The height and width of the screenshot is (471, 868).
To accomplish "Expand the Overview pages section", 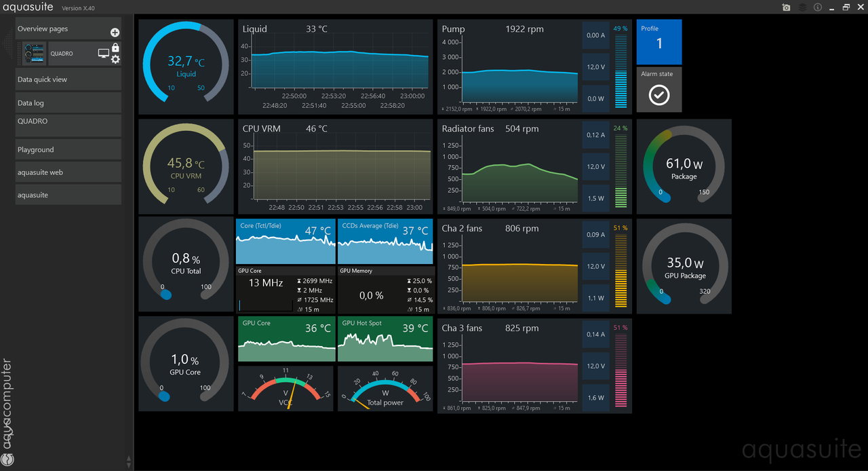I will (68, 29).
